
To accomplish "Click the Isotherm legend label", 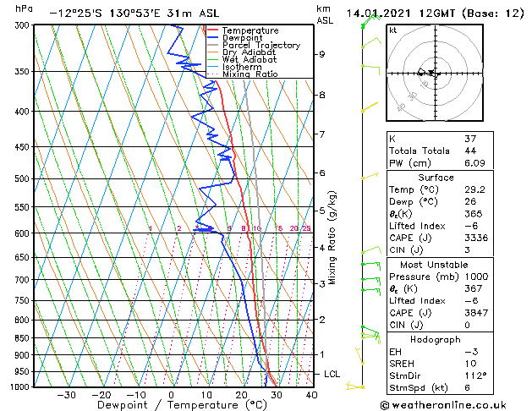I will [242, 67].
